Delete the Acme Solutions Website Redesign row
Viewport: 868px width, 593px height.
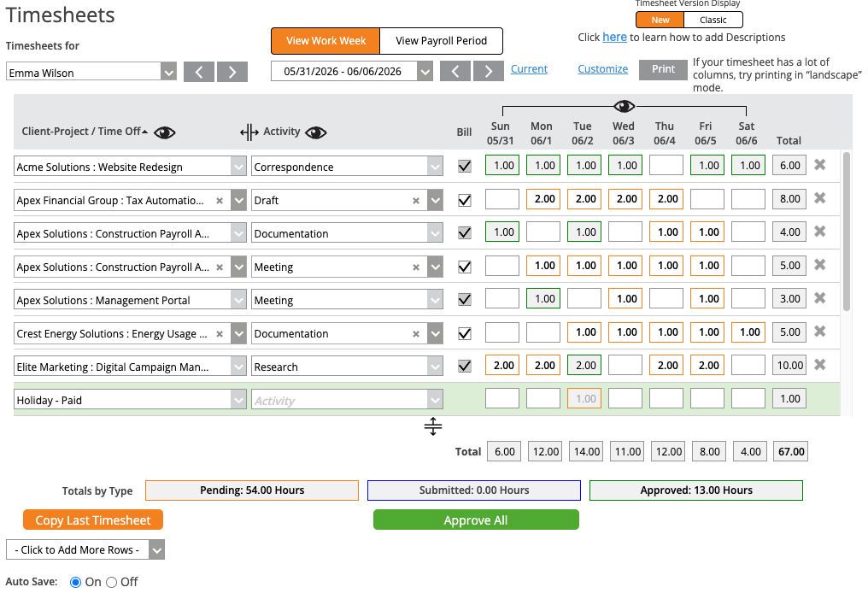[820, 165]
